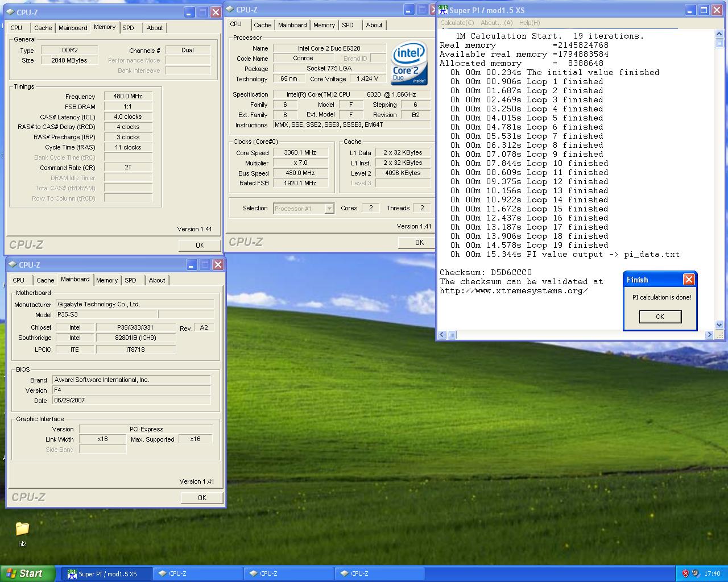Switch to Cache tab in CPU window
The width and height of the screenshot is (728, 582).
coord(263,25)
